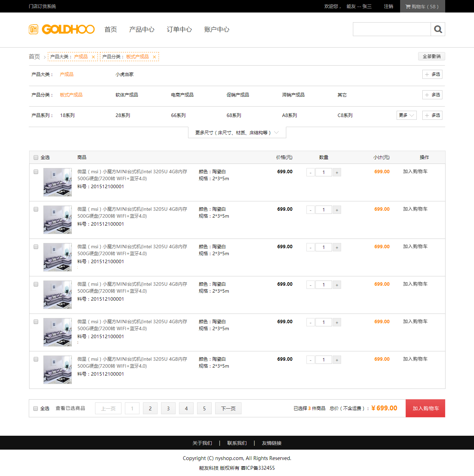Remove the 产品分类 板式产成品 filter tag
474x476 pixels.
point(154,57)
